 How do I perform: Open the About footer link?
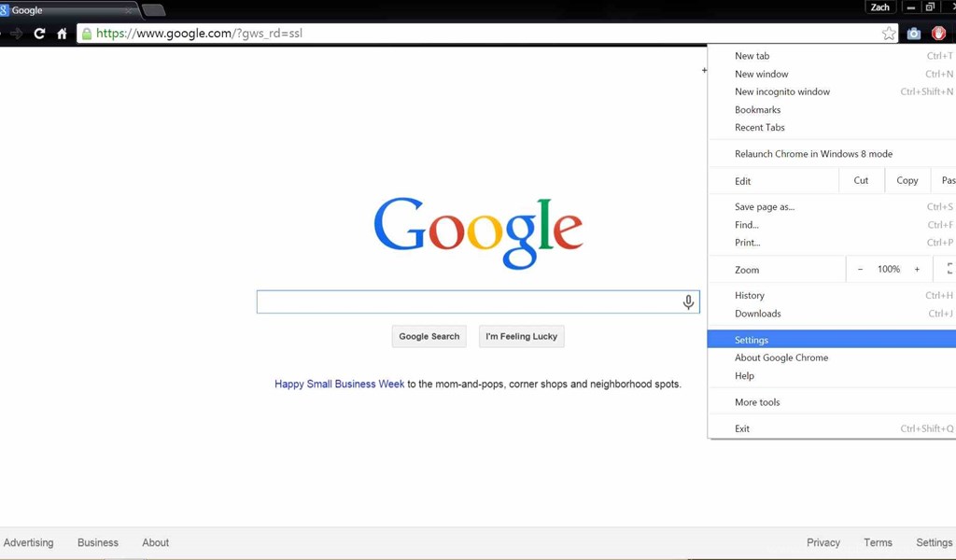point(156,542)
